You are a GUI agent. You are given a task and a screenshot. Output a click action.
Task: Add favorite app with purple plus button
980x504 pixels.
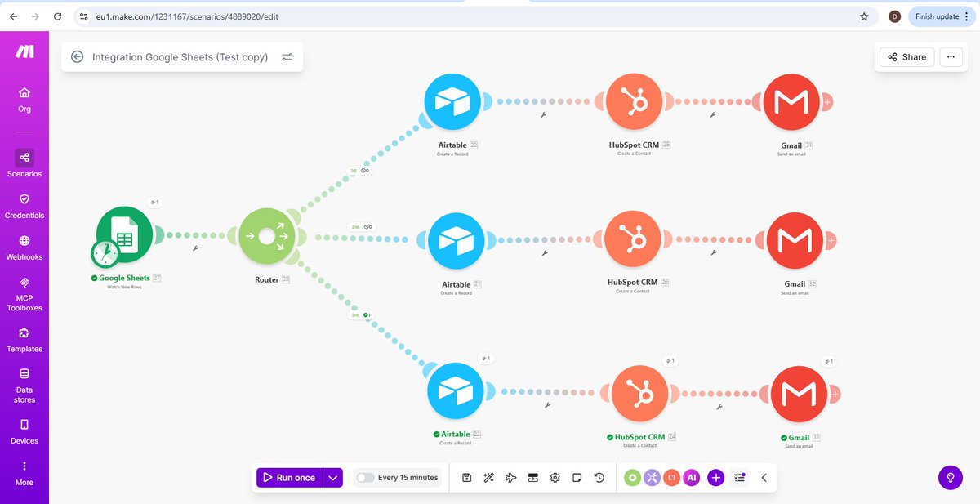pos(716,478)
